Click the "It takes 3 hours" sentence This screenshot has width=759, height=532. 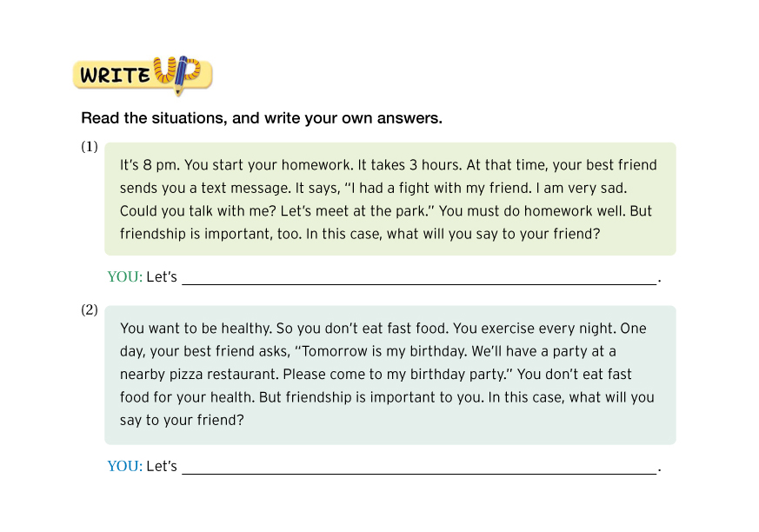point(404,165)
